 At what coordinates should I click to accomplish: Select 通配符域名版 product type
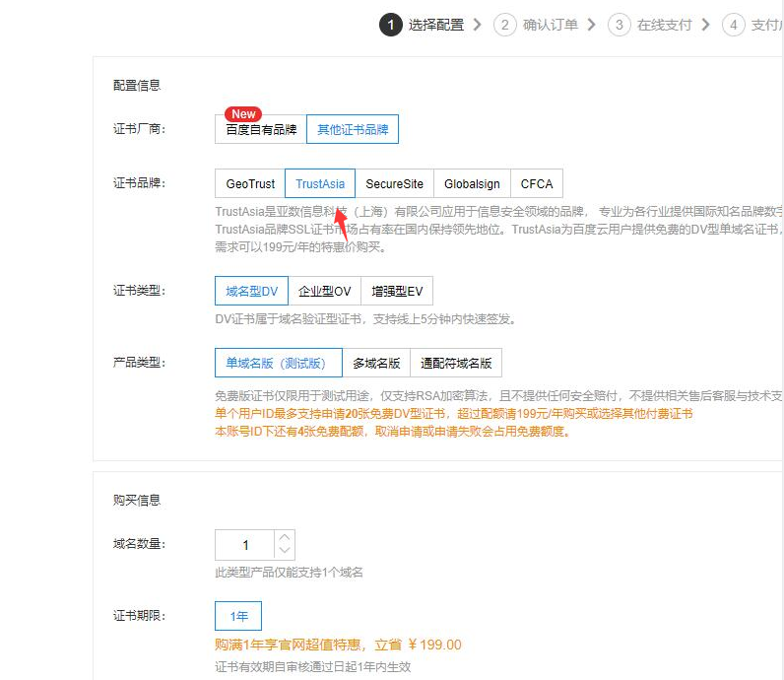pyautogui.click(x=456, y=363)
